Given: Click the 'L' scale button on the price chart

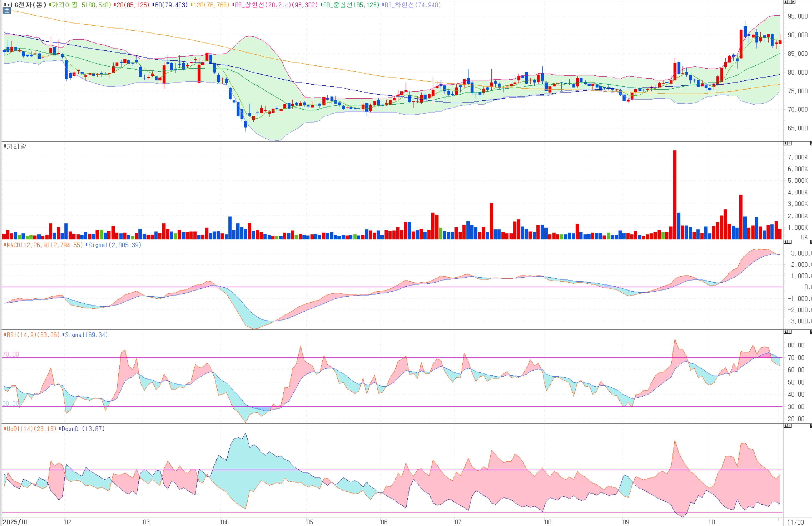Looking at the screenshot, I should [786, 2].
